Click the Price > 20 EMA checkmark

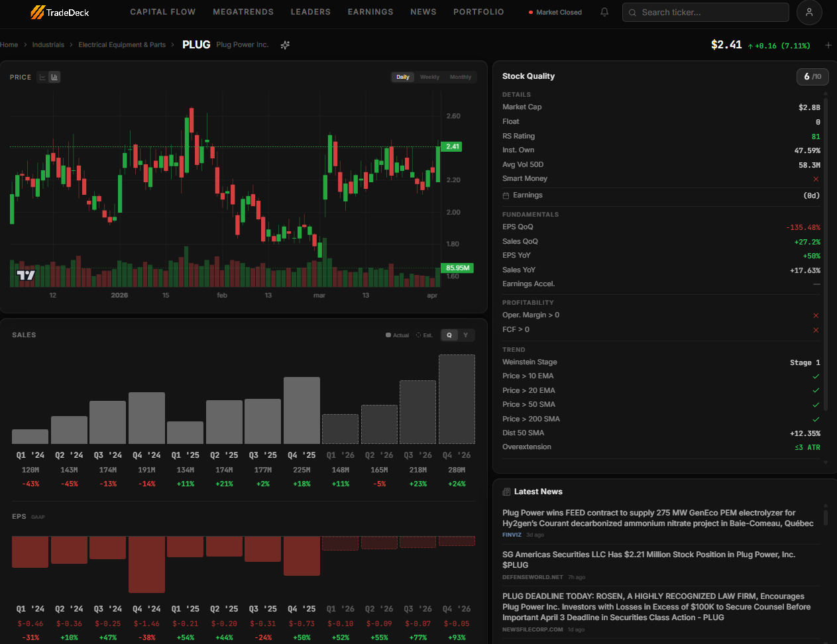[x=816, y=390]
